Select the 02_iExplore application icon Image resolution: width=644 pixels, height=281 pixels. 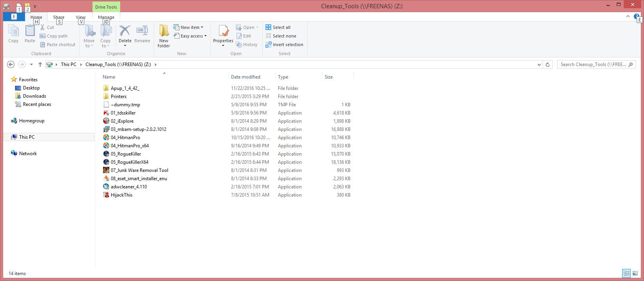(106, 121)
